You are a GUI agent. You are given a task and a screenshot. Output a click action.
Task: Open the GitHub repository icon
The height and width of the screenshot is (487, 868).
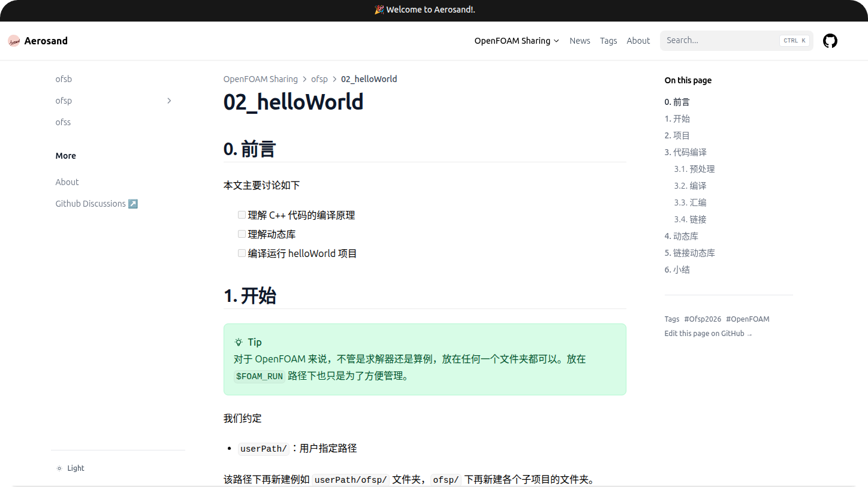(830, 41)
